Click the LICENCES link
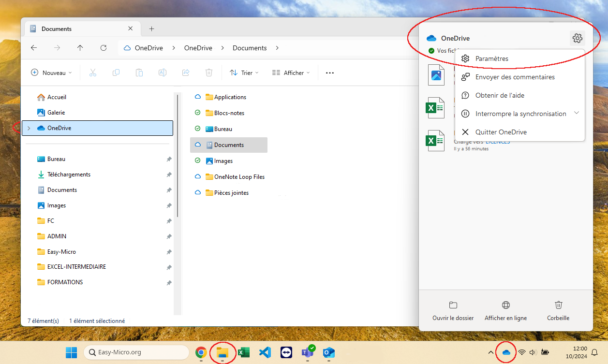 pos(498,142)
